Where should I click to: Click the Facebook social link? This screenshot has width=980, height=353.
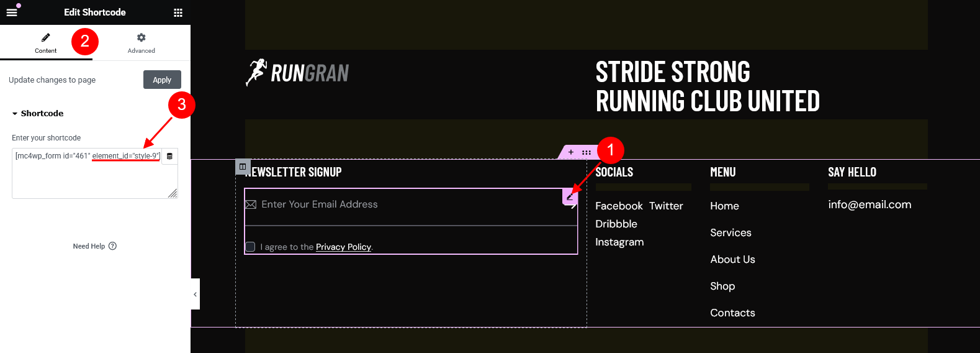click(619, 206)
